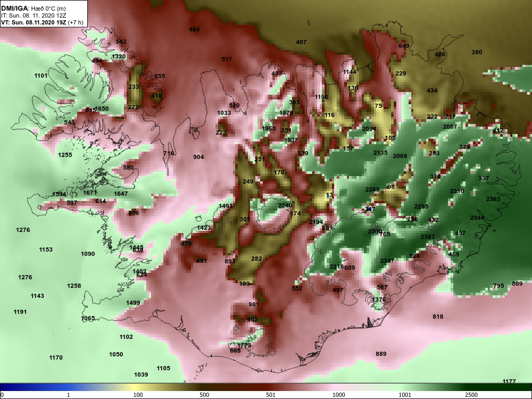Click the map value '1170'
The image size is (532, 399).
click(x=56, y=358)
